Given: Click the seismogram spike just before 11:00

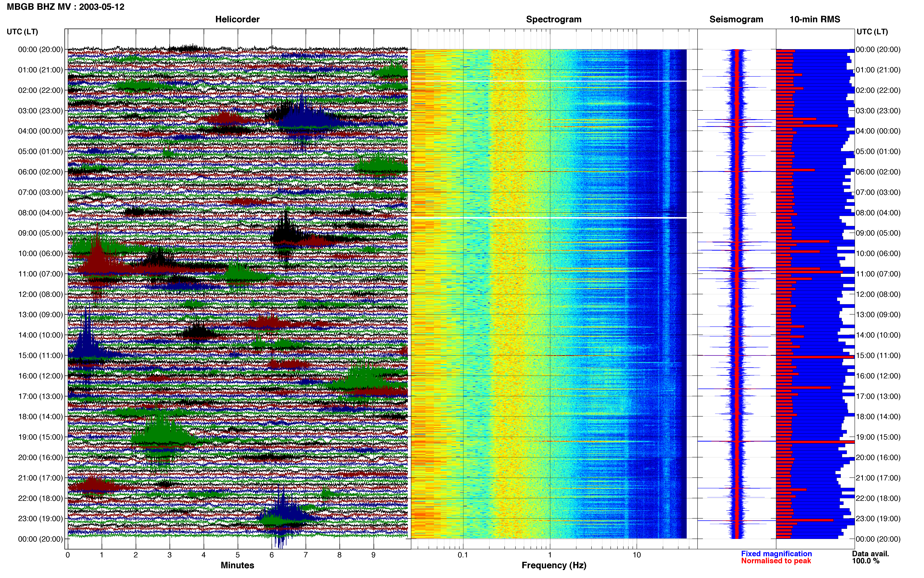Looking at the screenshot, I should coord(736,271).
